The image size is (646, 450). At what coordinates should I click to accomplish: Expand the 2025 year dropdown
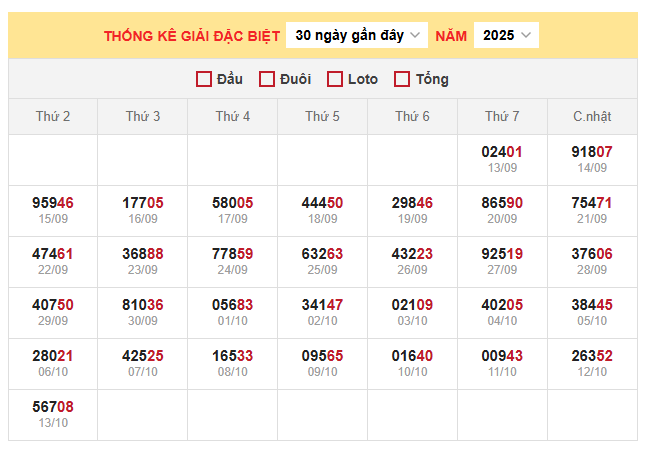tap(506, 35)
